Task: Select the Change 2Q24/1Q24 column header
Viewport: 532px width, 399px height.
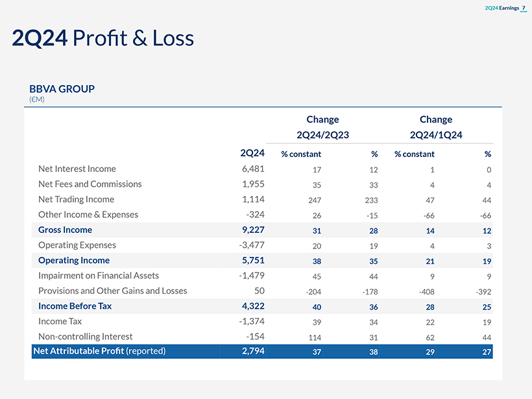Action: click(x=435, y=127)
